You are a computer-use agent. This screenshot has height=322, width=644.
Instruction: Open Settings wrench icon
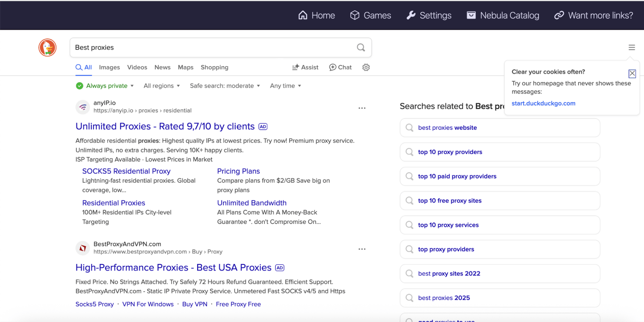point(411,15)
